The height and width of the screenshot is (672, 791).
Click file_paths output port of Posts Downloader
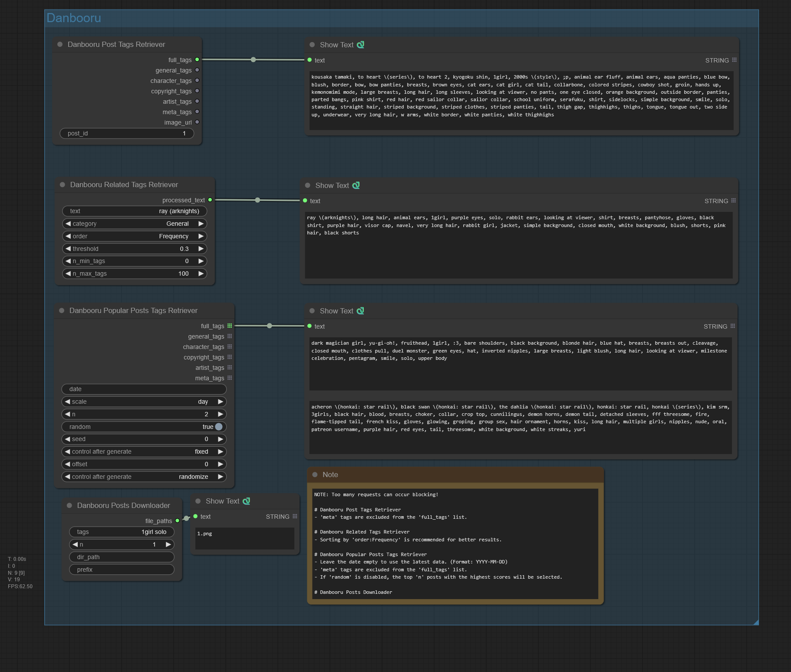(x=178, y=520)
